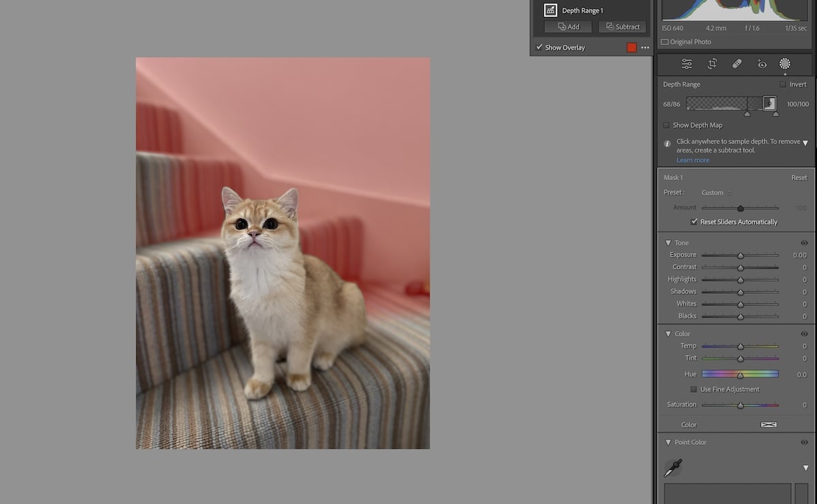The width and height of the screenshot is (817, 504).
Task: Toggle visibility of the Tone adjustments
Action: coord(803,243)
